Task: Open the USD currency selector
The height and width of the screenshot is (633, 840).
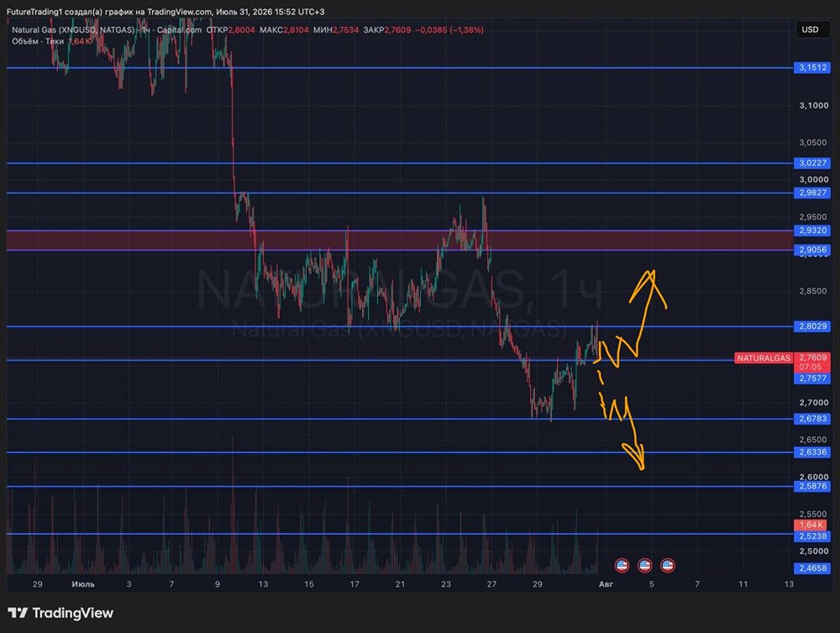Action: [x=810, y=29]
